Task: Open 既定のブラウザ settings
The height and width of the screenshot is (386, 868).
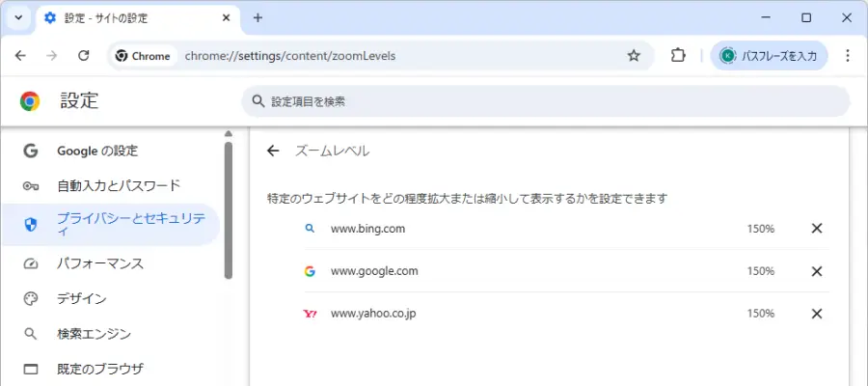Action: 111,369
